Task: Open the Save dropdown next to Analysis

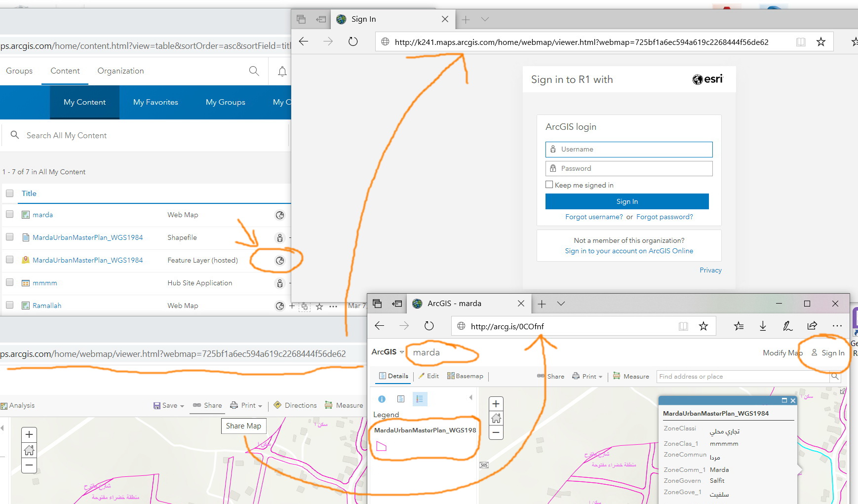Action: click(169, 405)
